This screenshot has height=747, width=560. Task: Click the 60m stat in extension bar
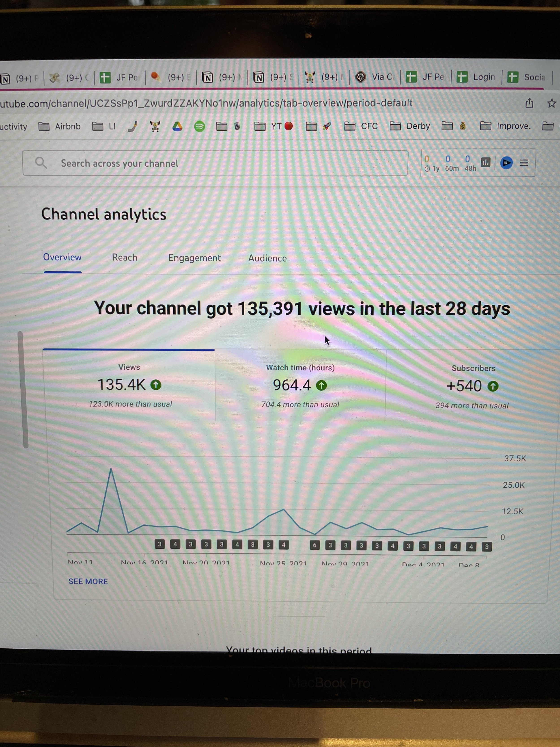tap(451, 163)
